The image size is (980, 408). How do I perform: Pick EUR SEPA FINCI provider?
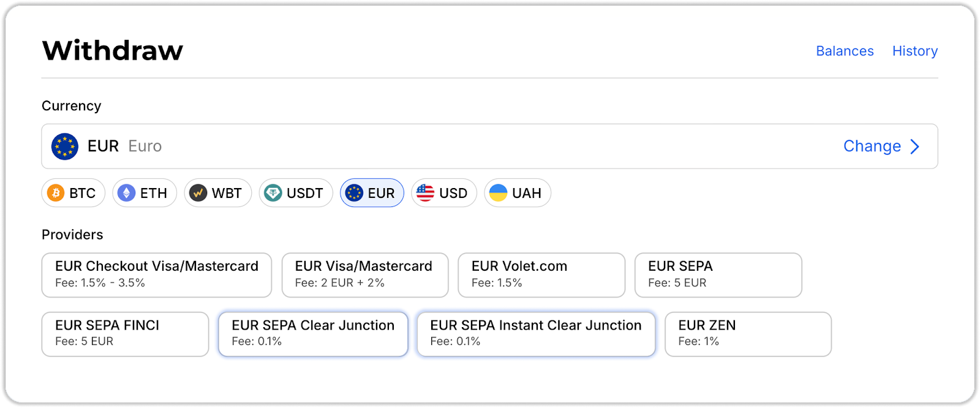[x=125, y=334]
